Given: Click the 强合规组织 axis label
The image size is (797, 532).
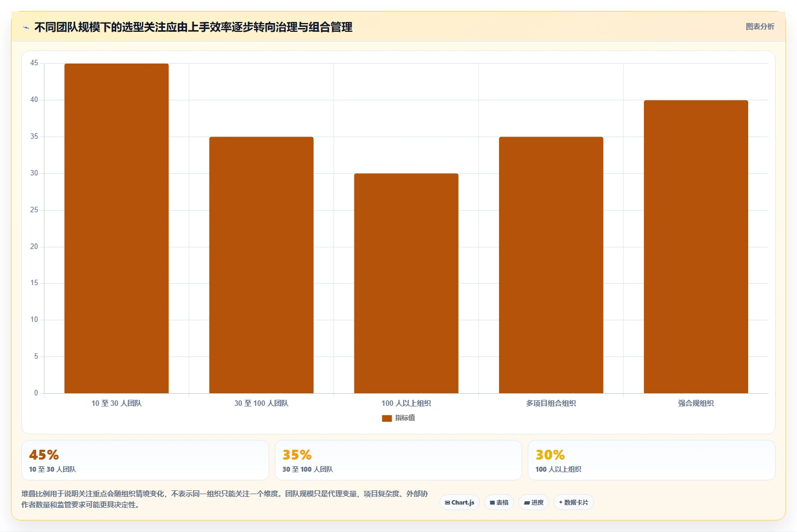Looking at the screenshot, I should 696,403.
